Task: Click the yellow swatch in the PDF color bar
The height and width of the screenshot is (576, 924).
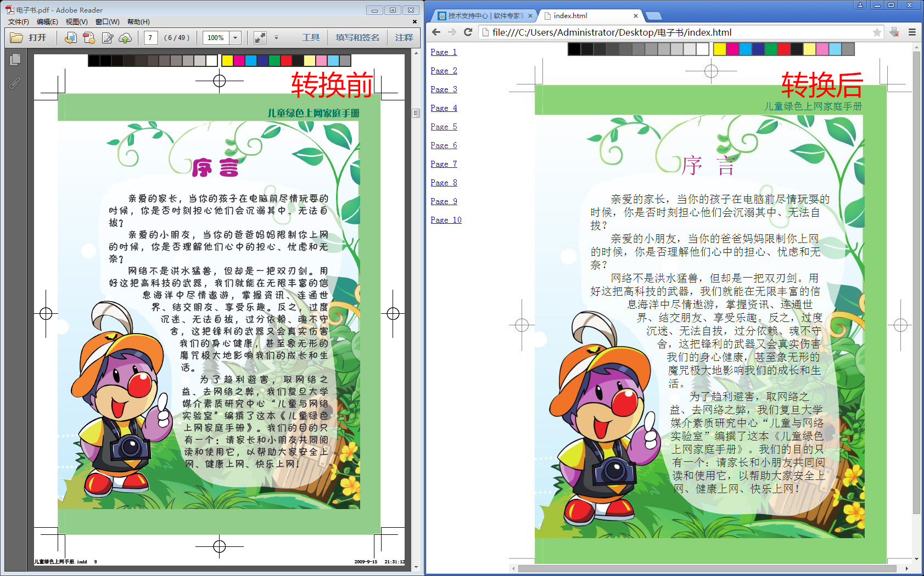Action: coord(227,60)
